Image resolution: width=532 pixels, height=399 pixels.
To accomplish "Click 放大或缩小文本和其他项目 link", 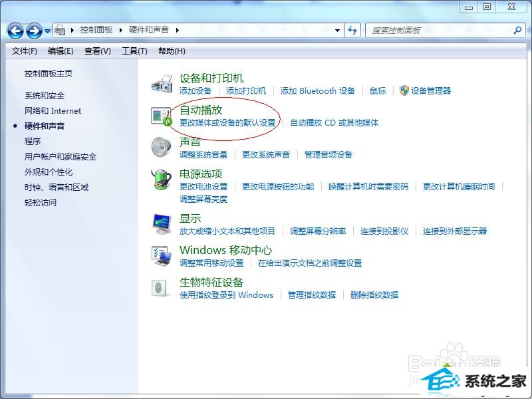I will (x=227, y=231).
